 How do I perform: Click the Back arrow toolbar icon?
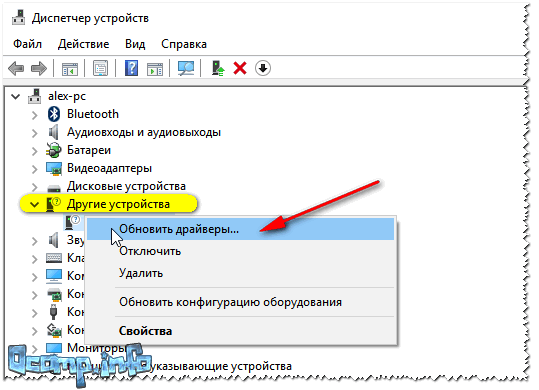[x=16, y=68]
